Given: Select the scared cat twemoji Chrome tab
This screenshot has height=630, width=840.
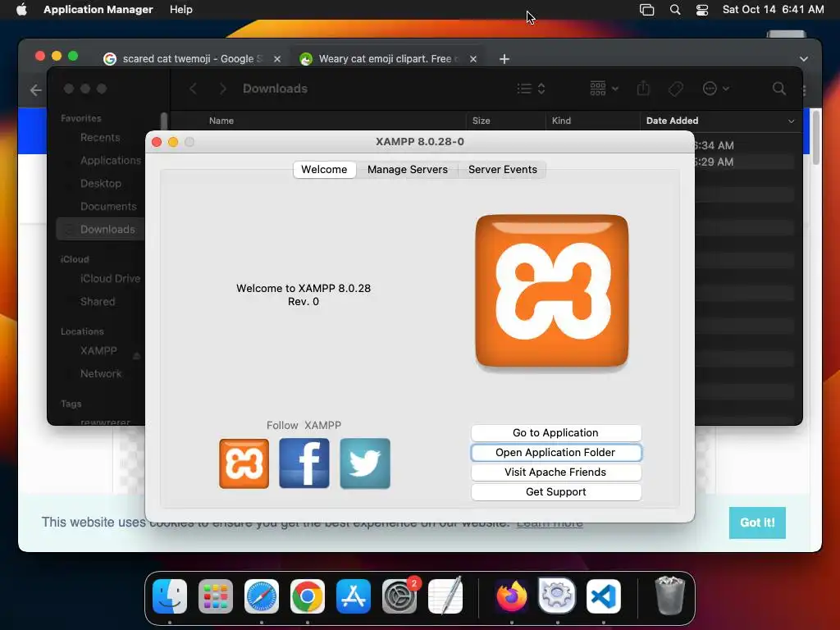Looking at the screenshot, I should click(192, 59).
